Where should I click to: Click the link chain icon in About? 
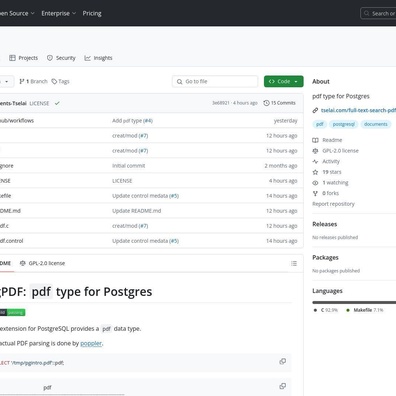tap(315, 110)
